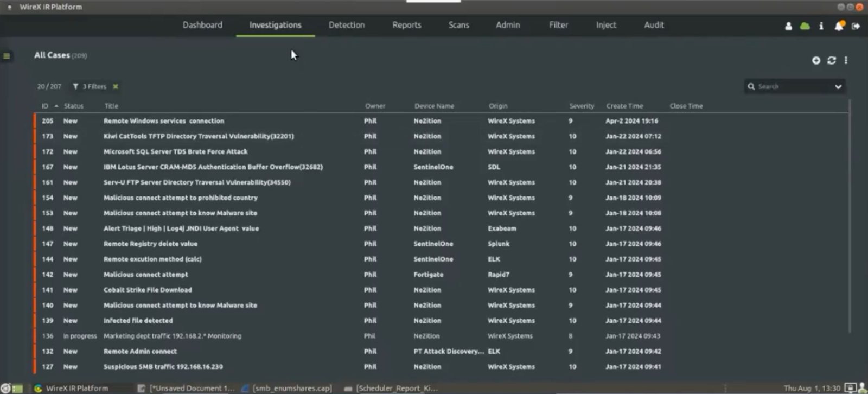Sort by the Create Time column header
868x394 pixels.
click(624, 106)
